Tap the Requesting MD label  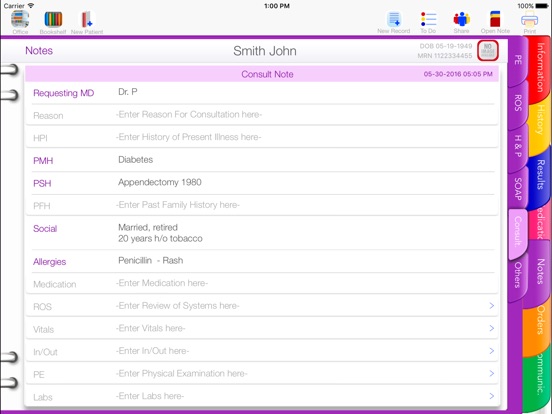(x=64, y=93)
